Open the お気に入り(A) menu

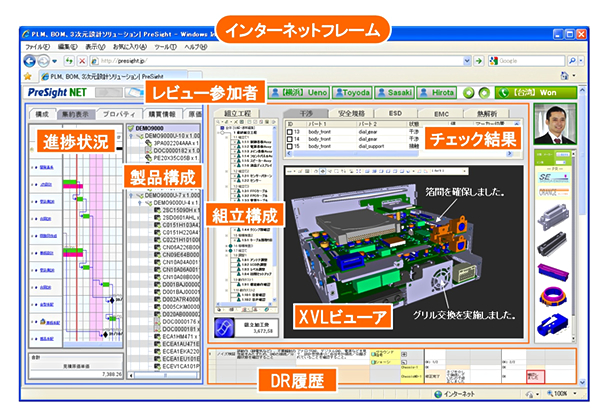pyautogui.click(x=130, y=47)
